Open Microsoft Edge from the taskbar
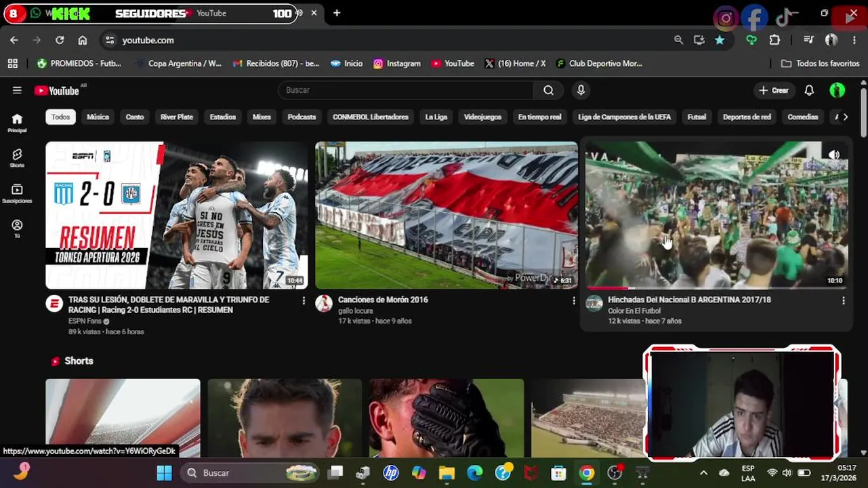 tap(474, 473)
